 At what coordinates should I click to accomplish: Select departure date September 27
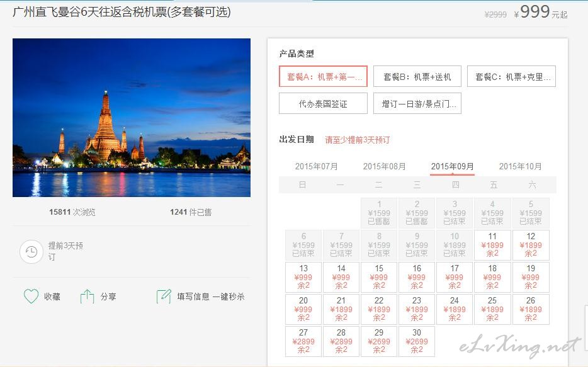[x=303, y=342]
